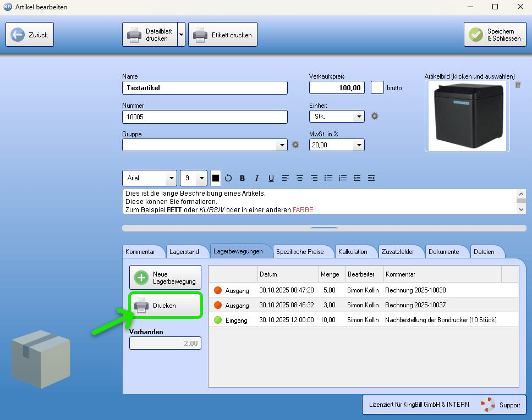Switch to the Lagerstand tab
532x420 pixels.
184,252
